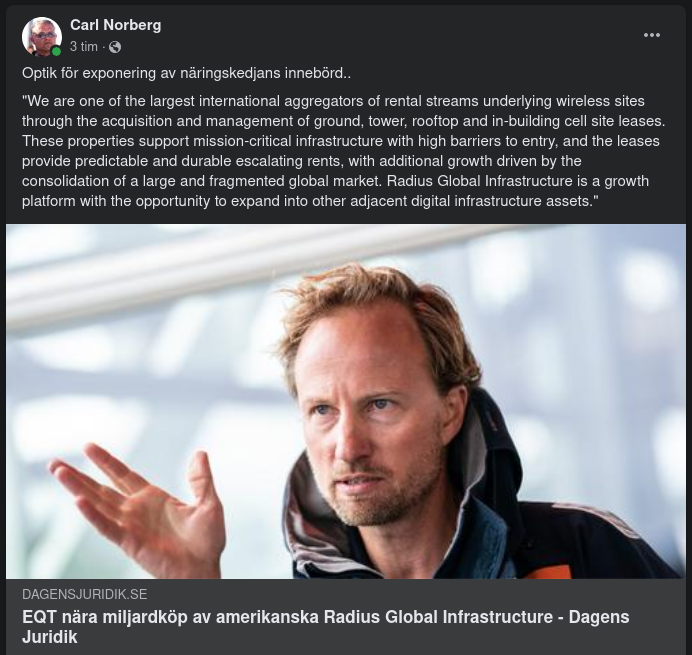Click the last quote line ending 'infrastructure assets.'
The image size is (692, 655).
click(310, 201)
